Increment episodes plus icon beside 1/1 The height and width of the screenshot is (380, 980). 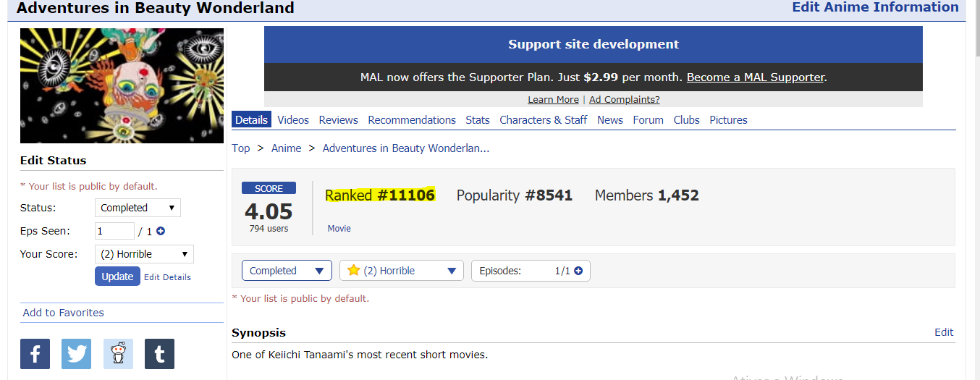[578, 271]
